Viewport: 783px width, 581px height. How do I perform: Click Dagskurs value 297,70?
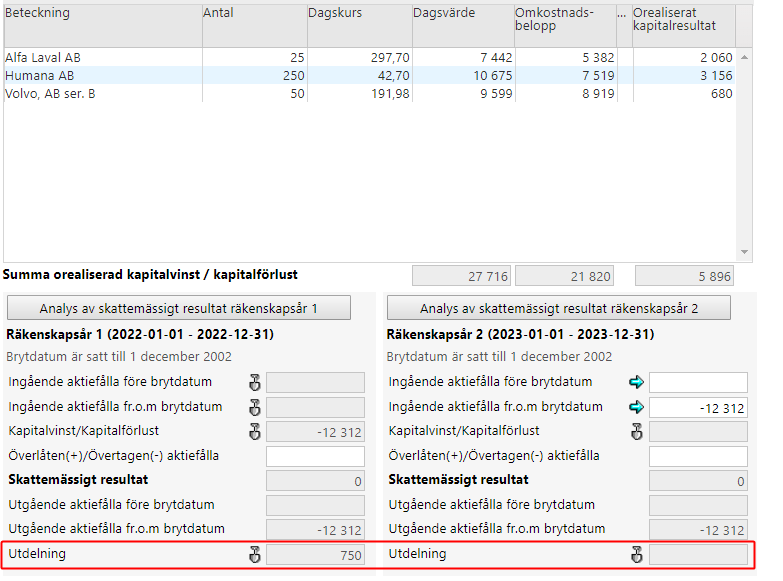coord(390,58)
